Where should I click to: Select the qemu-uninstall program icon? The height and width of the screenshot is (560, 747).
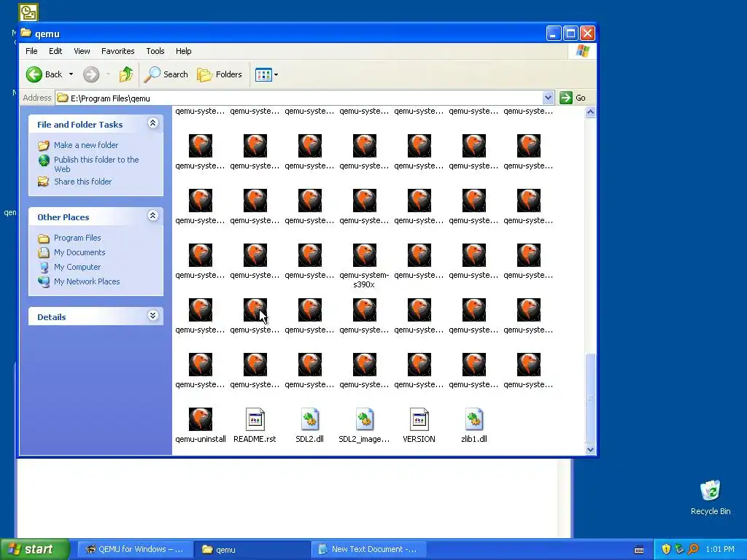pyautogui.click(x=200, y=425)
